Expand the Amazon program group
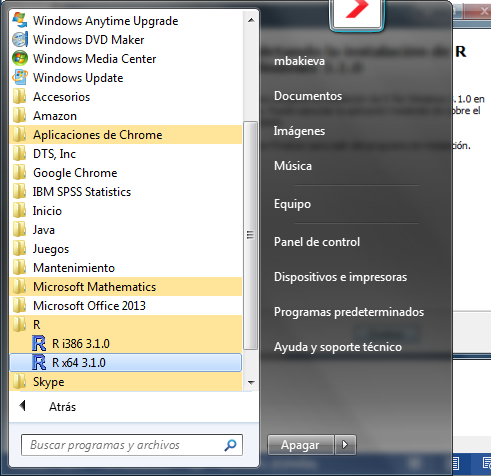Viewport: 491px width, 476px height. pyautogui.click(x=126, y=115)
